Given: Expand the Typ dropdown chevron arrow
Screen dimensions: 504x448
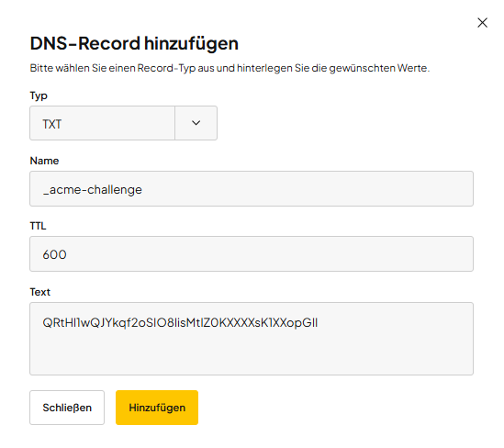Looking at the screenshot, I should tap(196, 123).
